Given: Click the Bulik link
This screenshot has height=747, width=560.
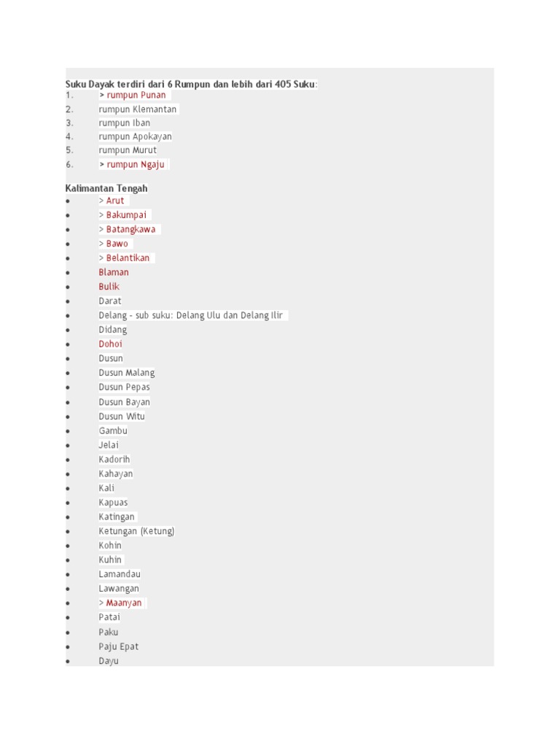Looking at the screenshot, I should pos(109,287).
